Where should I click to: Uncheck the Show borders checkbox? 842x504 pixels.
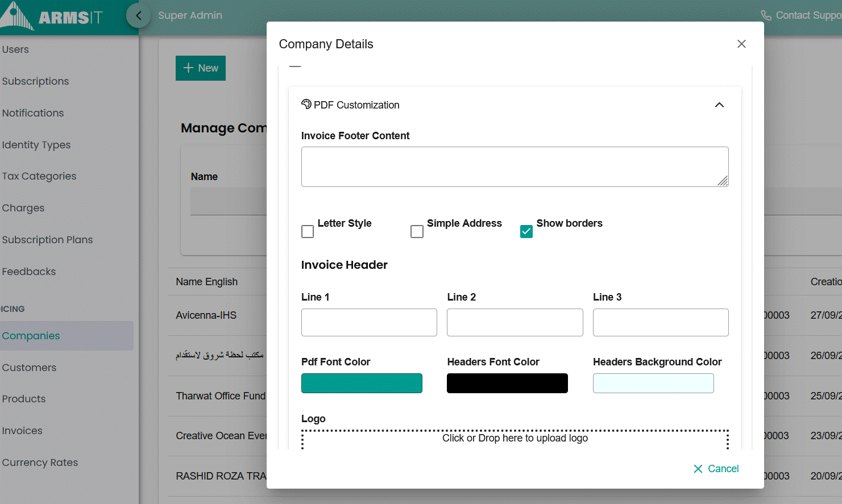(x=526, y=231)
